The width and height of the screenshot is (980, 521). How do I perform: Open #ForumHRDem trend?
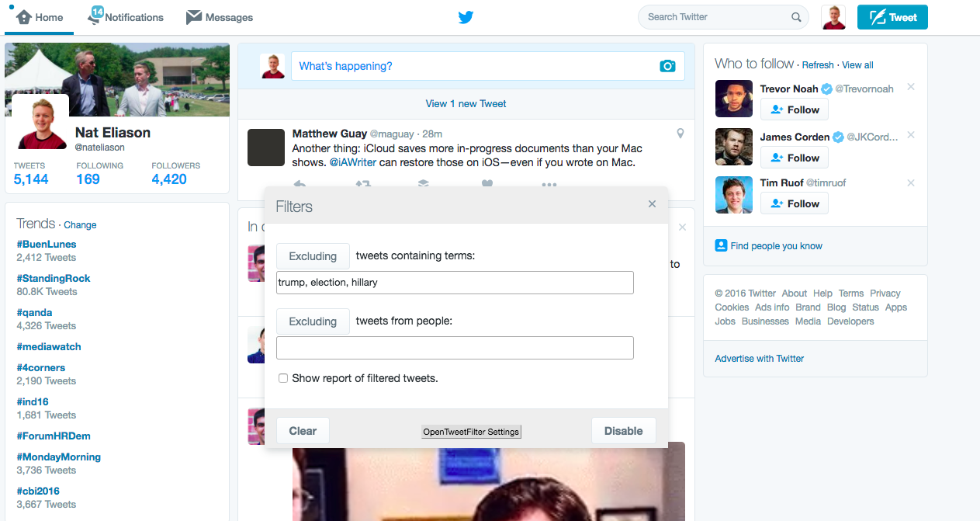(x=54, y=436)
